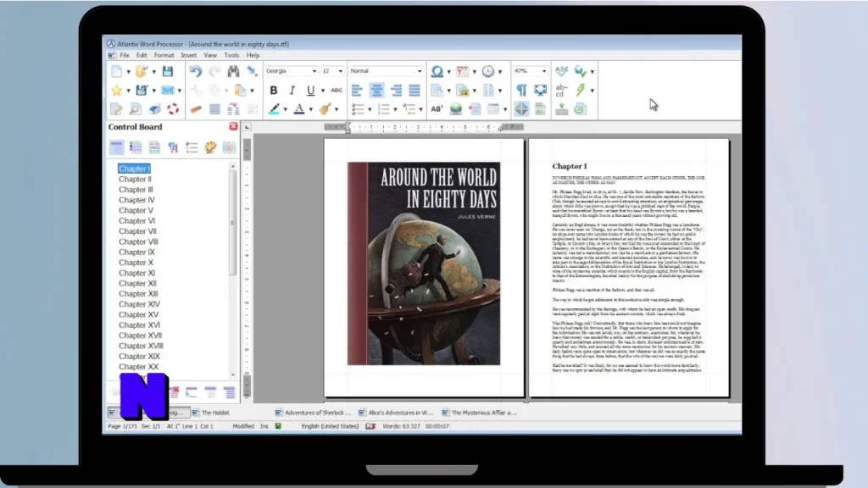The image size is (868, 488).
Task: Expand the numbered list dropdown arrow
Action: point(395,109)
